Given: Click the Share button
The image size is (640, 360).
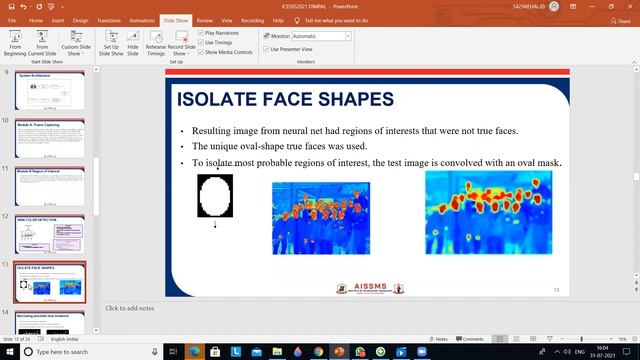Looking at the screenshot, I should pos(620,21).
